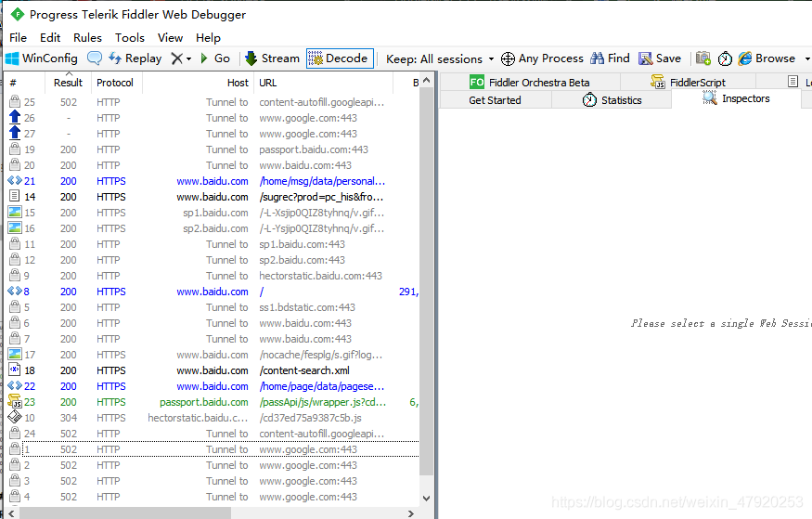Sort sessions by Result column
The width and height of the screenshot is (812, 519).
[68, 83]
